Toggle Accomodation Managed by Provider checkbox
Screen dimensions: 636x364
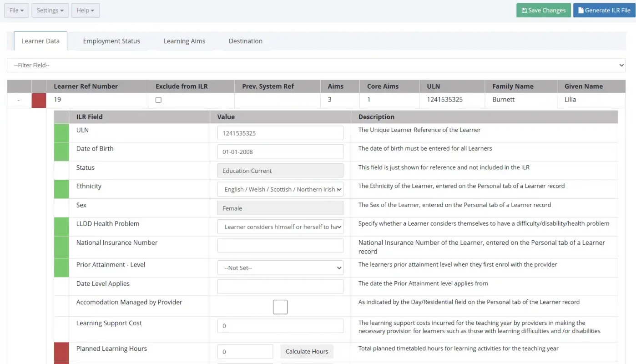pos(280,307)
